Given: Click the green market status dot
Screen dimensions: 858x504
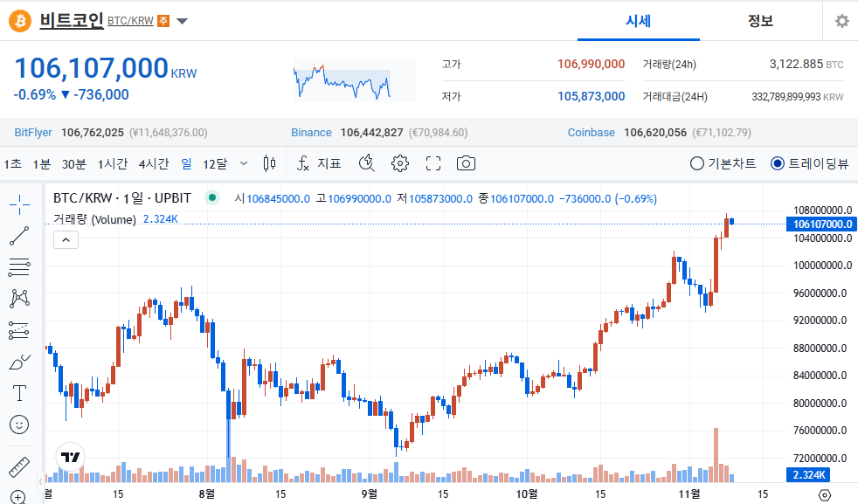Looking at the screenshot, I should coord(212,197).
